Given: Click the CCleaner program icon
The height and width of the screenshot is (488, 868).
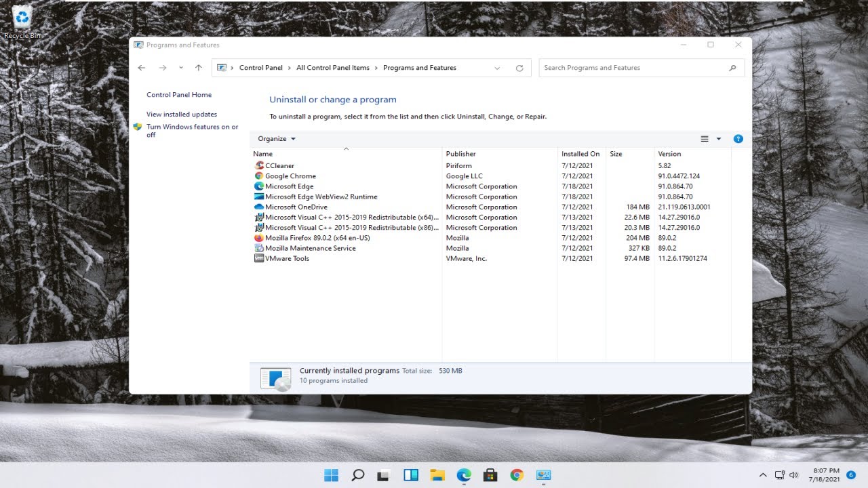Looking at the screenshot, I should pyautogui.click(x=259, y=165).
